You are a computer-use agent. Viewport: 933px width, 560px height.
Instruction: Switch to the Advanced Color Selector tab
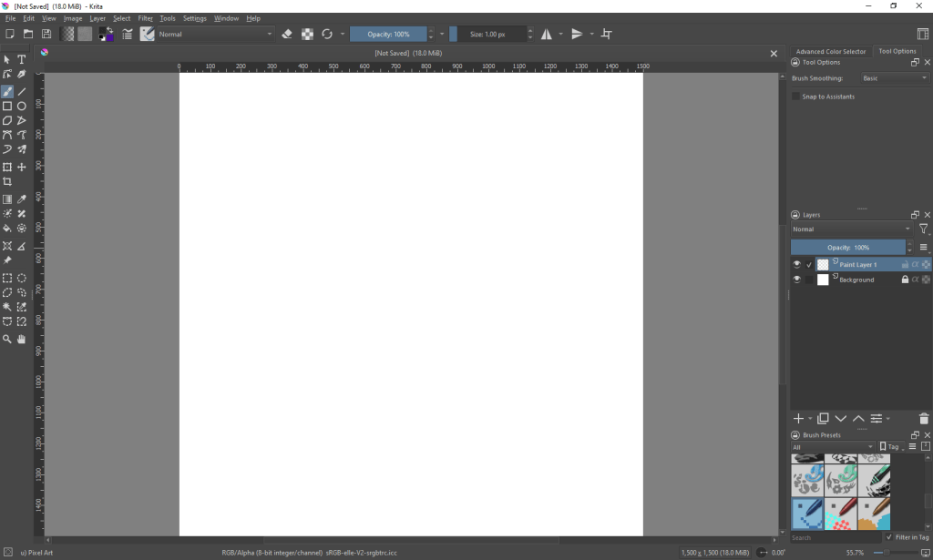point(830,52)
